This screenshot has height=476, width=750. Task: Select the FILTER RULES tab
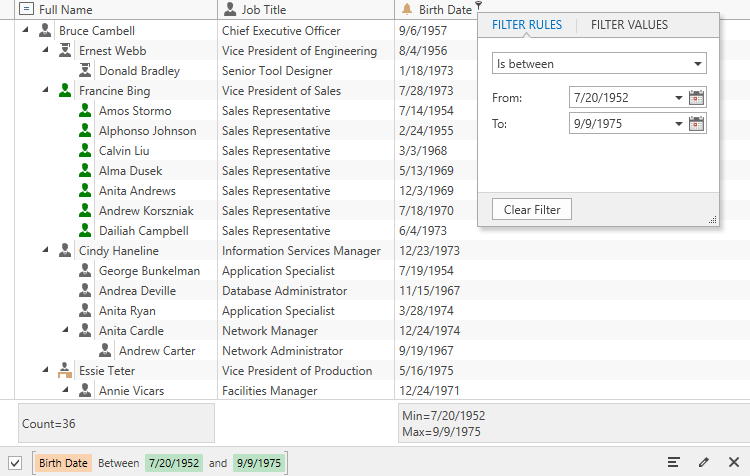click(527, 25)
